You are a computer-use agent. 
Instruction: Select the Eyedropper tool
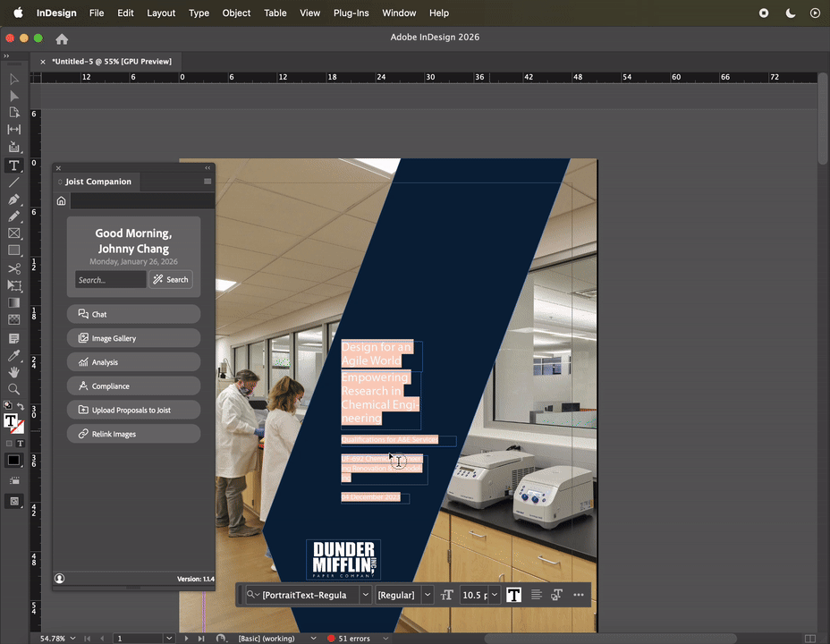click(13, 355)
